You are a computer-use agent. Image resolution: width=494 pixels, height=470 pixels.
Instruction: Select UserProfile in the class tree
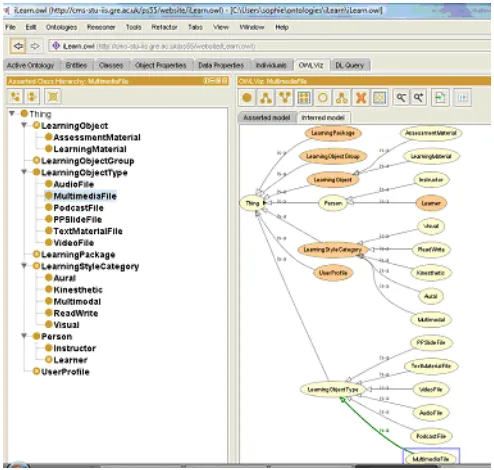click(65, 372)
